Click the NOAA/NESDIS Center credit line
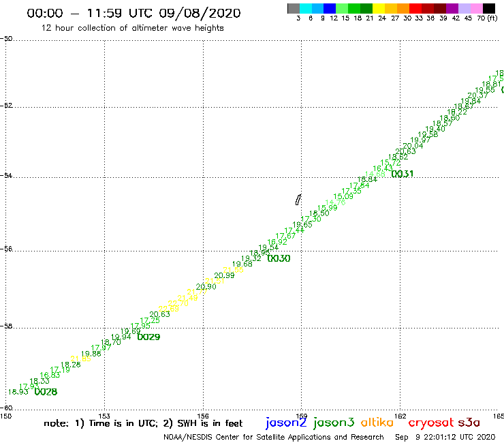Viewport: 504px width, 443px height. click(x=274, y=438)
